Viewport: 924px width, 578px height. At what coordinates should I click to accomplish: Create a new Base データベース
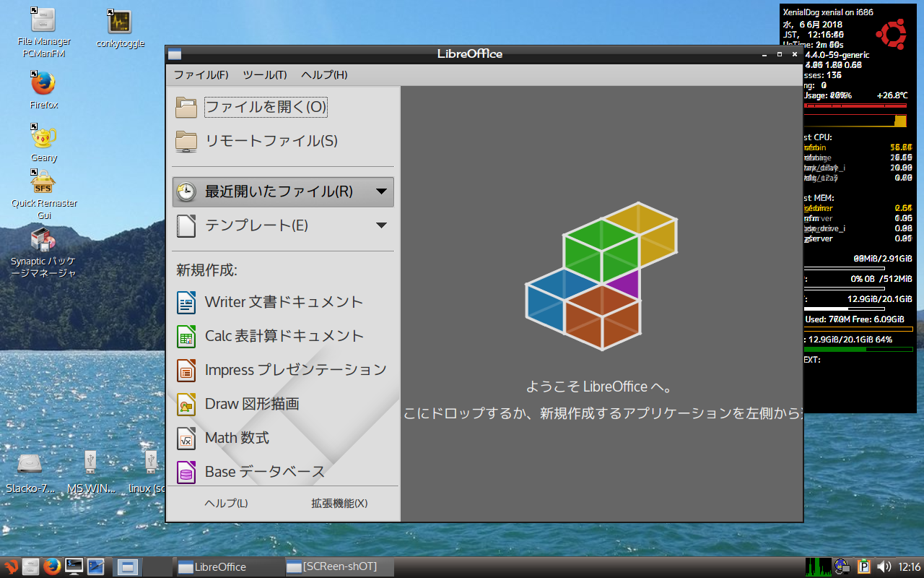(251, 472)
